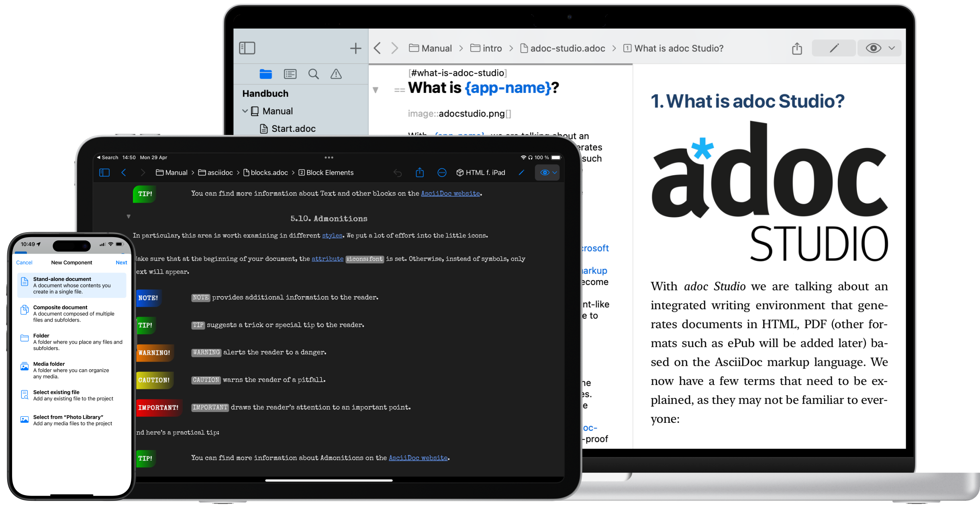The image size is (980, 508).
Task: Switch to pencil edit mode on iPad
Action: [521, 173]
